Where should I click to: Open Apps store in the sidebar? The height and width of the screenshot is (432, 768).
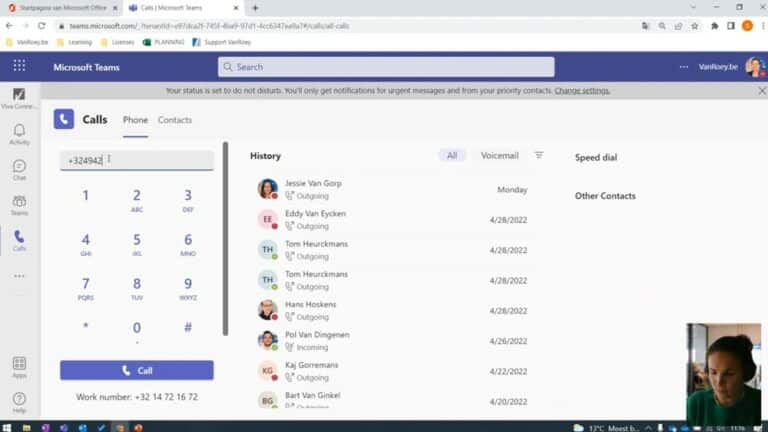[x=19, y=367]
